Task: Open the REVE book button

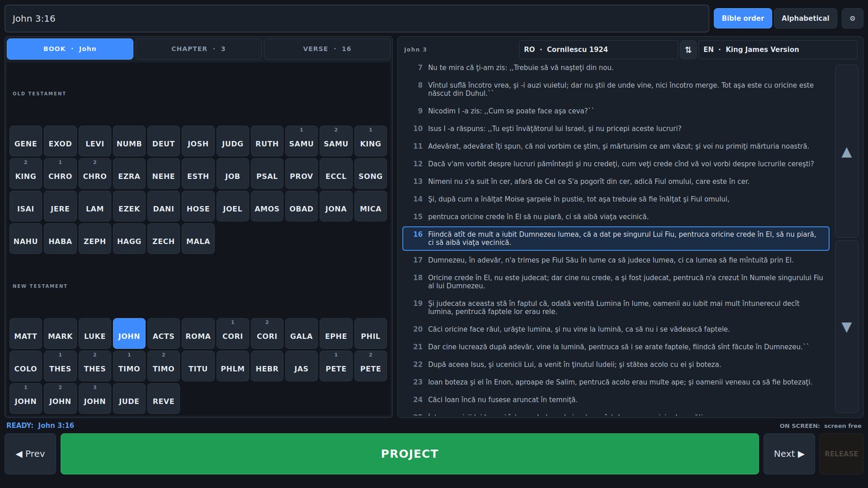Action: click(x=163, y=399)
